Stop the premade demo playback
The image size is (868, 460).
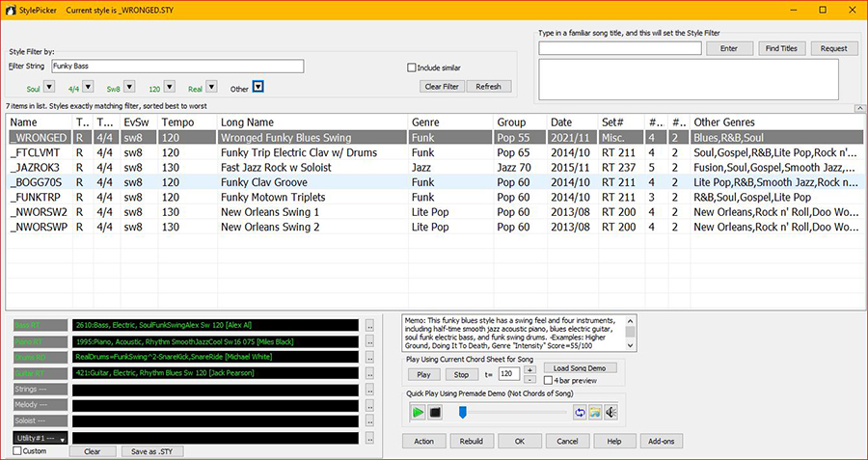(435, 412)
